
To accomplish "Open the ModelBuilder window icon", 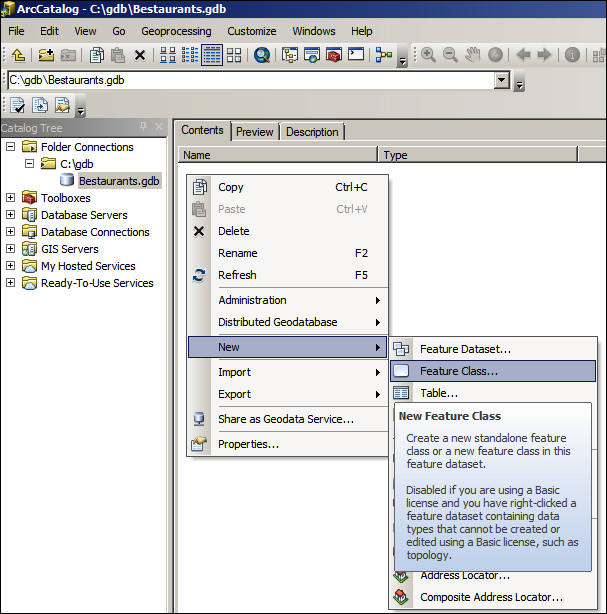I will [x=384, y=55].
